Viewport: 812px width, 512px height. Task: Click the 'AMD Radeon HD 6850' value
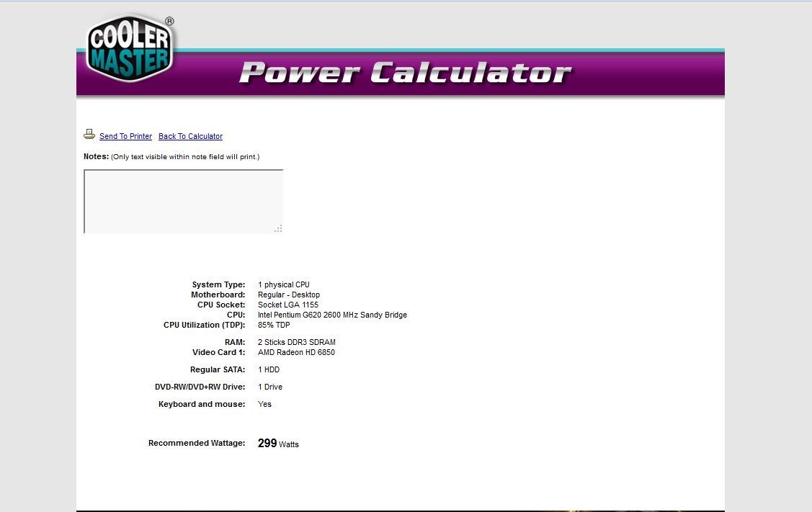coord(296,353)
